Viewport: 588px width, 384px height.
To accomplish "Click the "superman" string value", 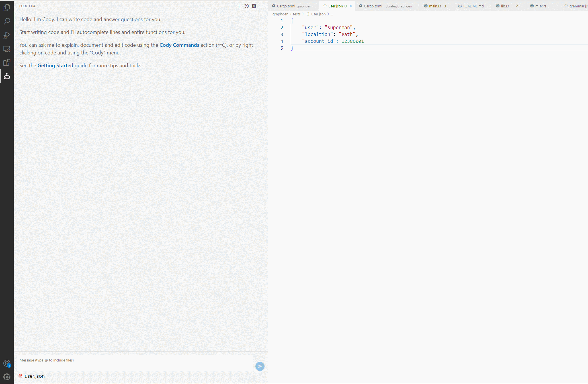I will coord(339,28).
